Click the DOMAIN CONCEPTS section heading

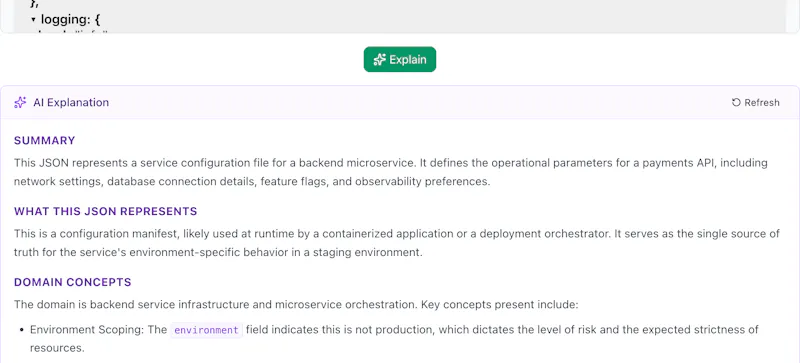72,282
